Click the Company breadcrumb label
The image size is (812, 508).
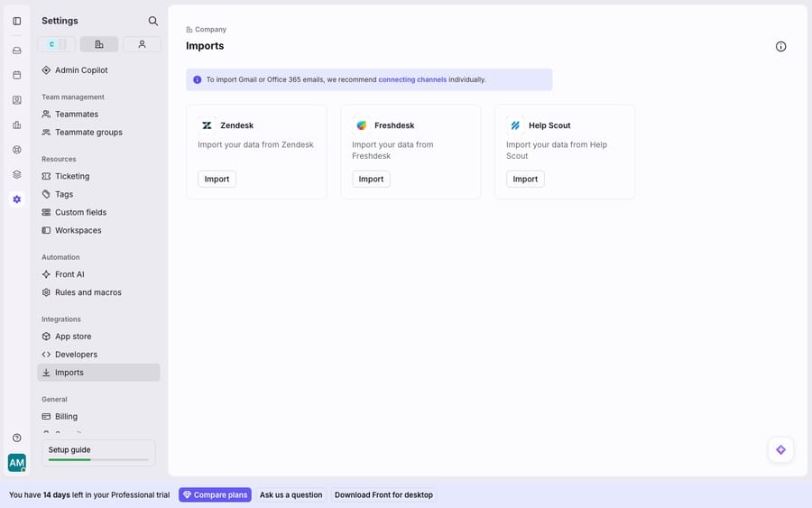tap(210, 30)
